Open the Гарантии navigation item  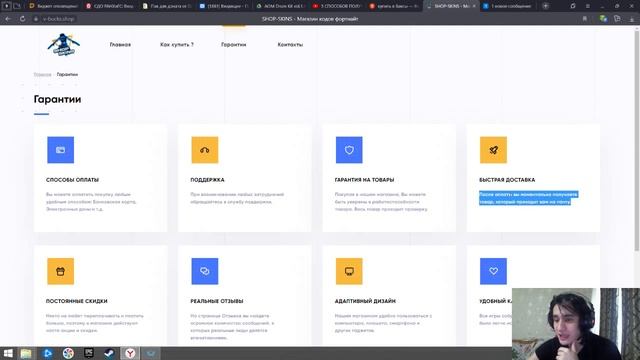tap(233, 44)
